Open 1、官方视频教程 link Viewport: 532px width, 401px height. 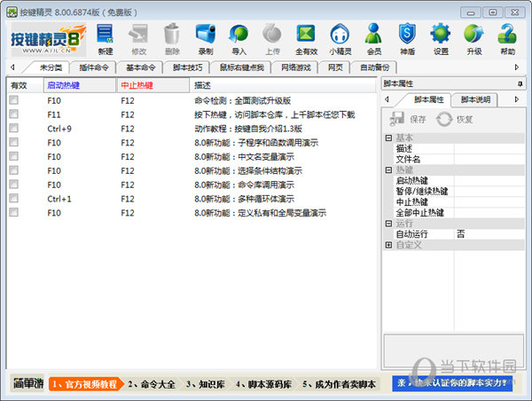tap(85, 384)
